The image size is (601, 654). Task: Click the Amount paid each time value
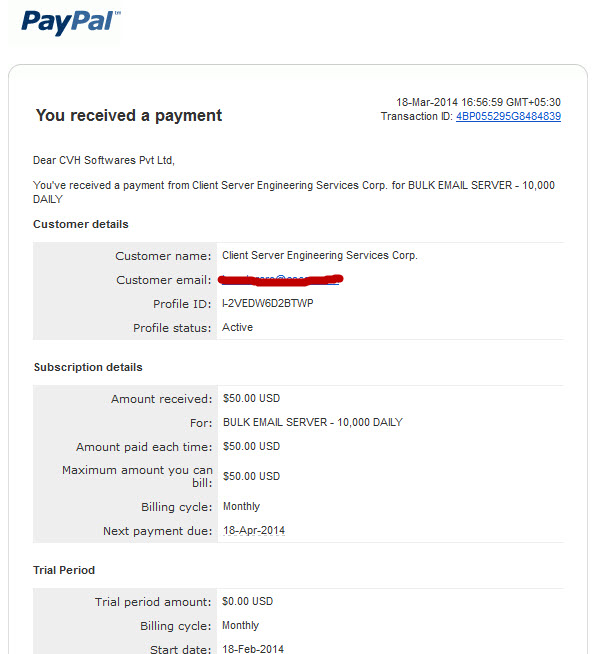coord(251,446)
